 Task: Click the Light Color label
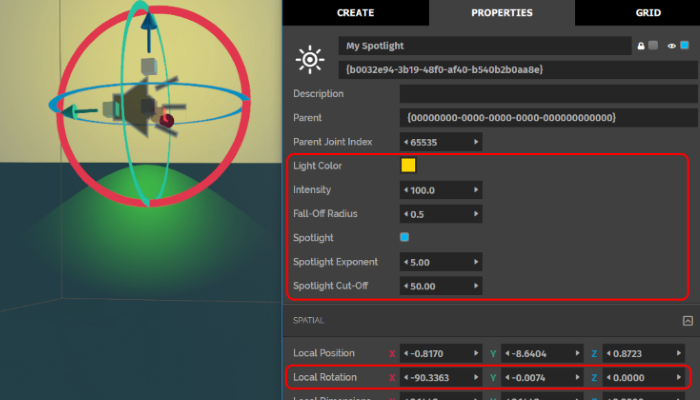coord(317,166)
